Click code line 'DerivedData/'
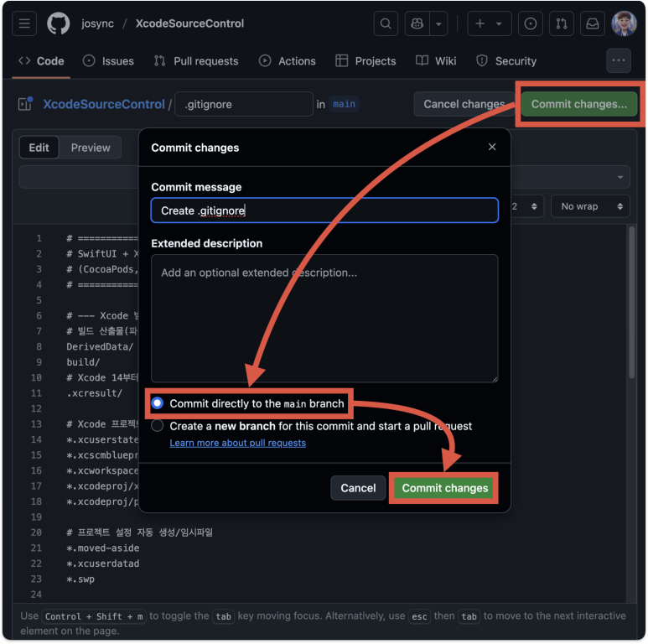 click(100, 346)
